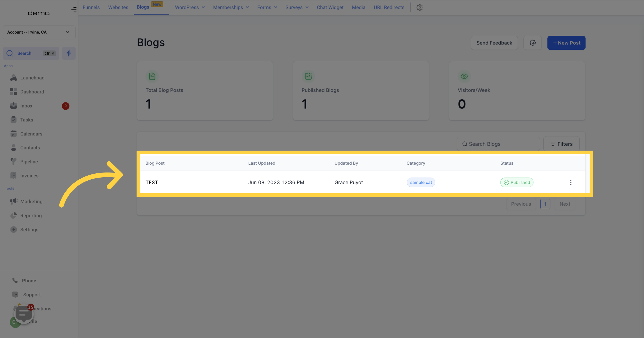The height and width of the screenshot is (338, 644).
Task: Open the three-dot menu for TEST post
Action: click(571, 182)
